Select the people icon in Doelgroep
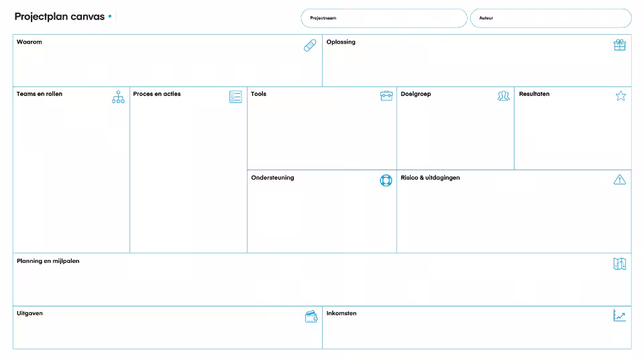Screen dimensions: 644x362 tap(503, 97)
